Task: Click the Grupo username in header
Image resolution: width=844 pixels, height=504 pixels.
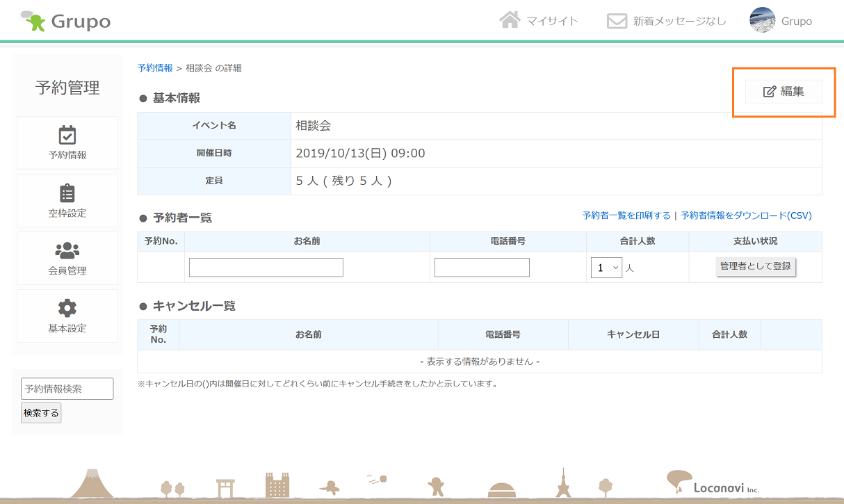Action: coord(796,21)
